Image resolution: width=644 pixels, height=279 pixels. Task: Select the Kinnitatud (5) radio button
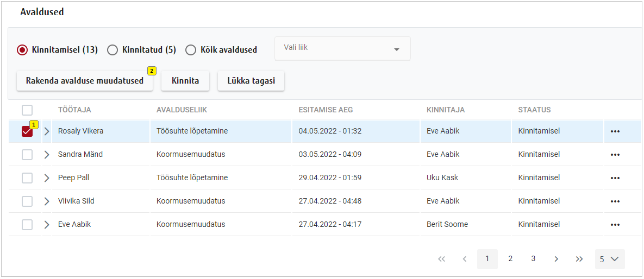[112, 50]
